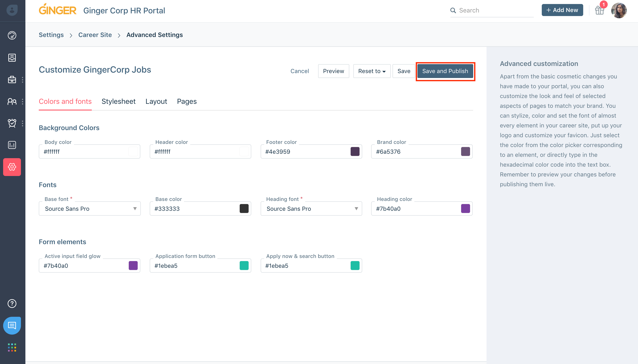Open the user profile avatar menu
Image resolution: width=638 pixels, height=364 pixels.
tap(619, 10)
